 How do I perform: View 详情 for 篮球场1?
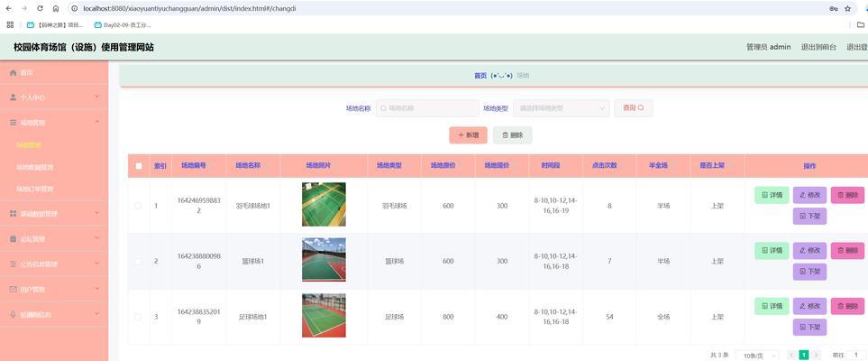tap(772, 251)
